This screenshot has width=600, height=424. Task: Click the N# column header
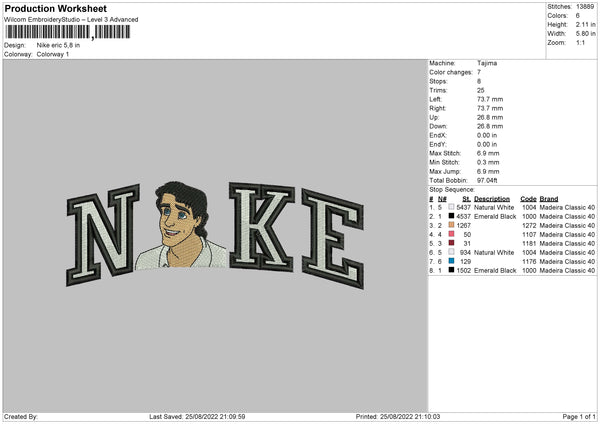442,199
